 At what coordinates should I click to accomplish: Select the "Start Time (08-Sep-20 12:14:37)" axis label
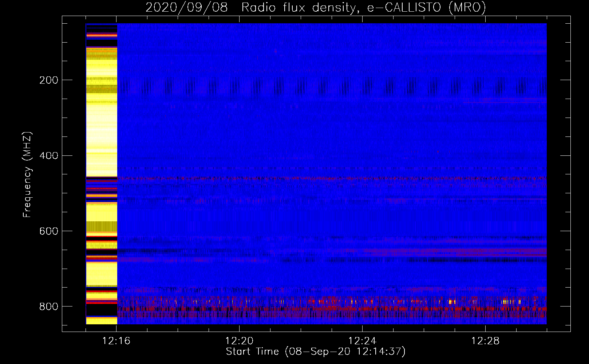click(x=316, y=352)
